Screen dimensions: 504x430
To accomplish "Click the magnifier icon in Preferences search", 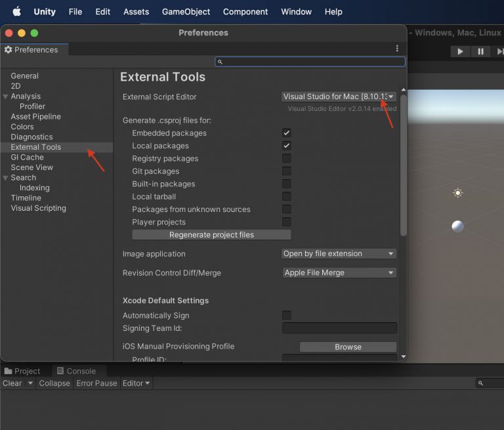I will pos(220,62).
